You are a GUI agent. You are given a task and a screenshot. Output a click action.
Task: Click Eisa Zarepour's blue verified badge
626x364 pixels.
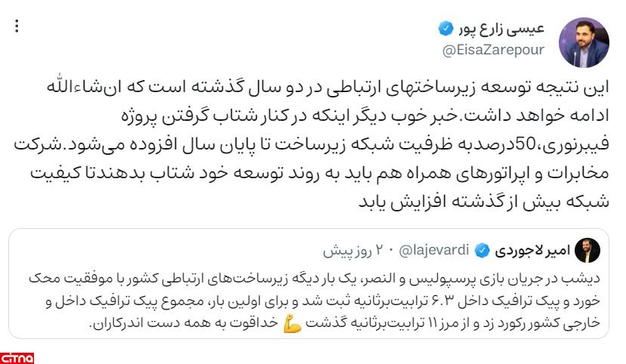(x=446, y=30)
